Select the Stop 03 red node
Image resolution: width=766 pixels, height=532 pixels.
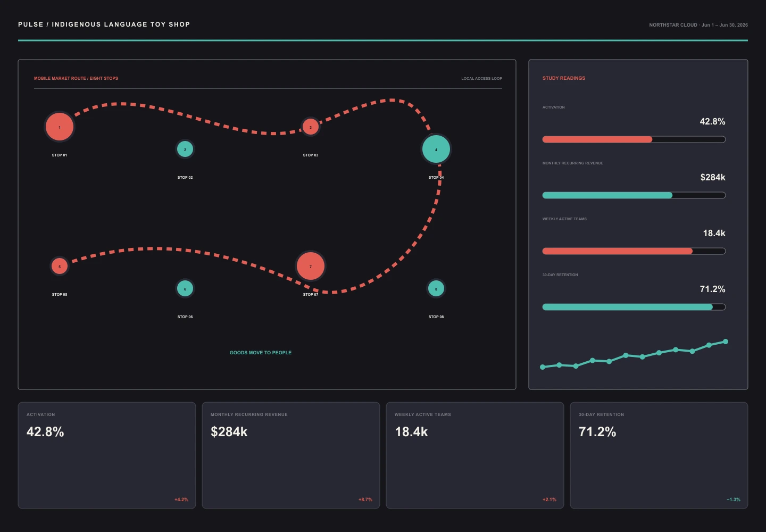coord(311,127)
